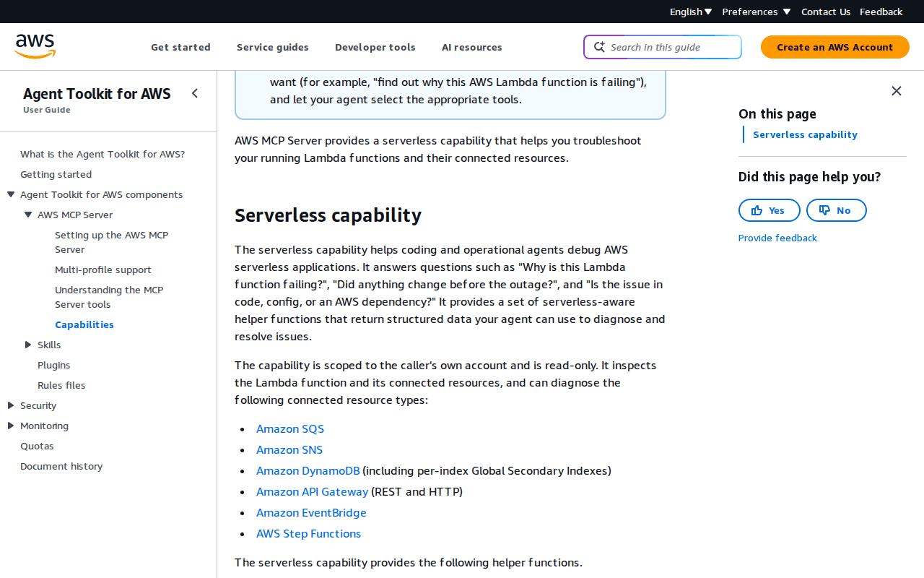Open the Get started menu
The image size is (924, 578).
(x=180, y=47)
